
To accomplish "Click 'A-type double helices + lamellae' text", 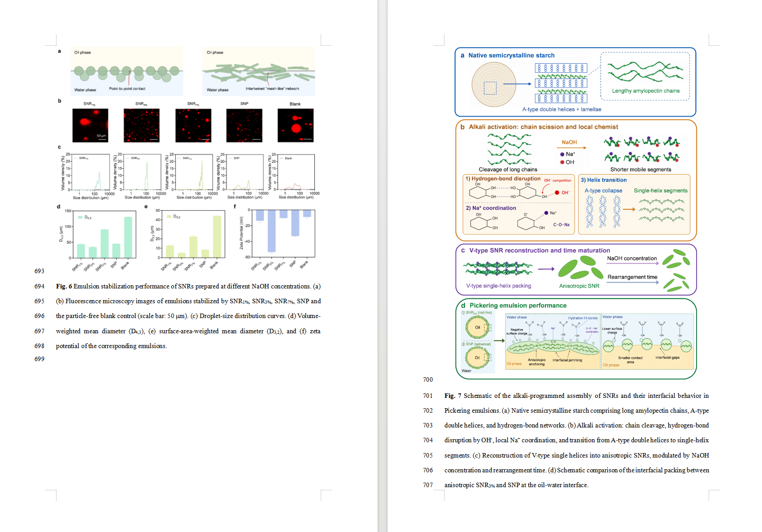I will (562, 109).
